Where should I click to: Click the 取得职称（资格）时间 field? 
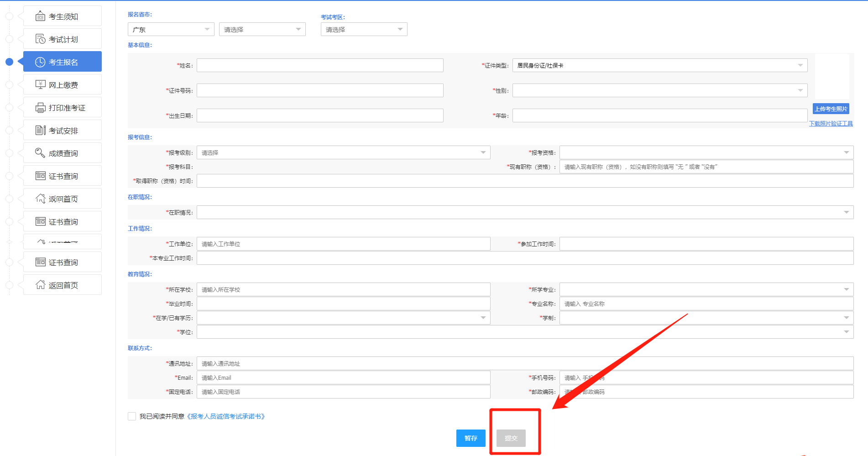525,181
